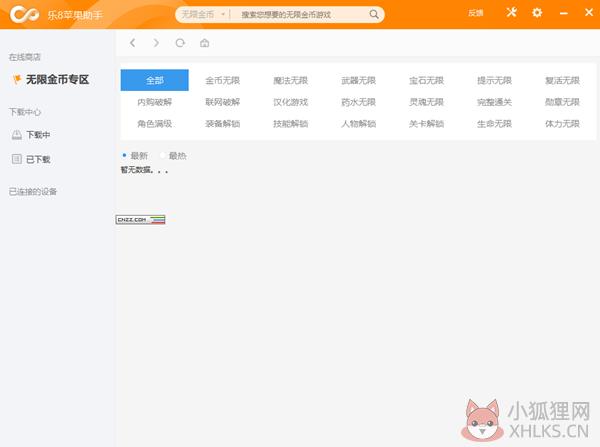
Task: Click the 乐8苹果助手 title text
Action: click(75, 15)
